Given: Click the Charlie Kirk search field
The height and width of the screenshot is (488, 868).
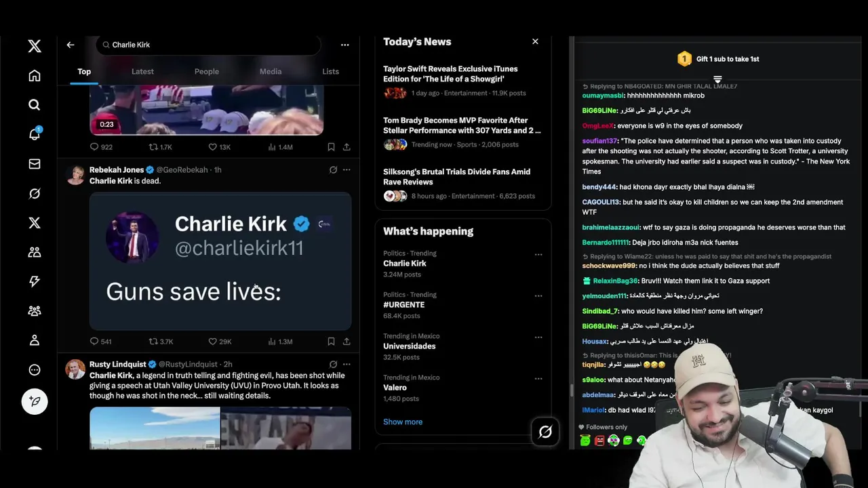Looking at the screenshot, I should (x=209, y=45).
